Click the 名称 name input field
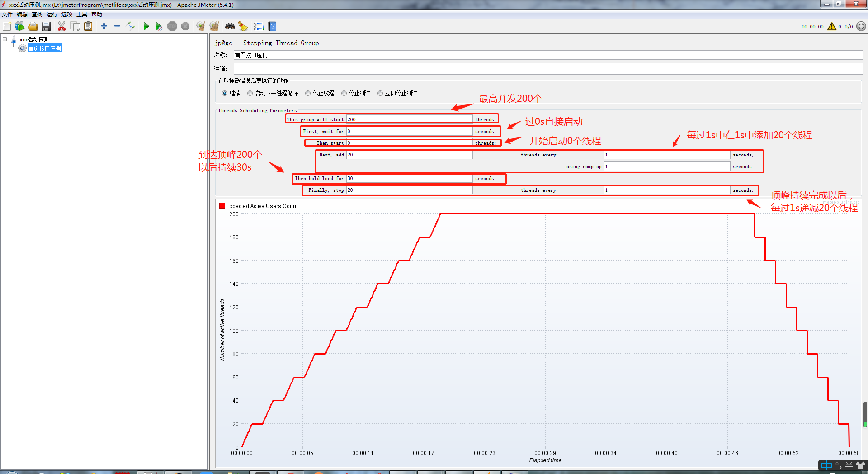 [548, 55]
